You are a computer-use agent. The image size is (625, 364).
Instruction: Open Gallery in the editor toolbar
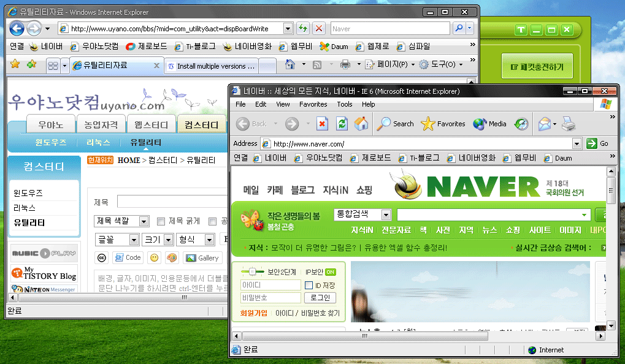tap(203, 258)
